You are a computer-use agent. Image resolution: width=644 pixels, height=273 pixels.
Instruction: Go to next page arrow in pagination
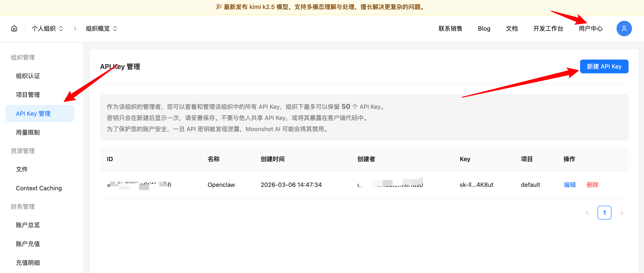[x=621, y=213]
